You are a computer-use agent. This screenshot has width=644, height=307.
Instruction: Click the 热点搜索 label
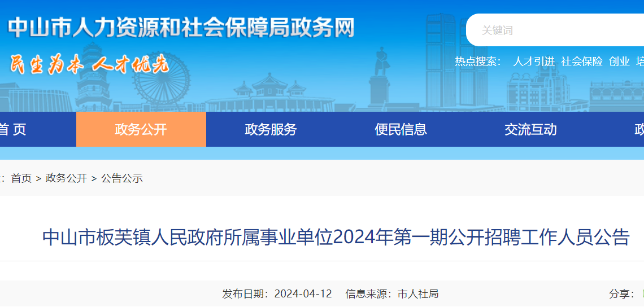click(x=478, y=62)
